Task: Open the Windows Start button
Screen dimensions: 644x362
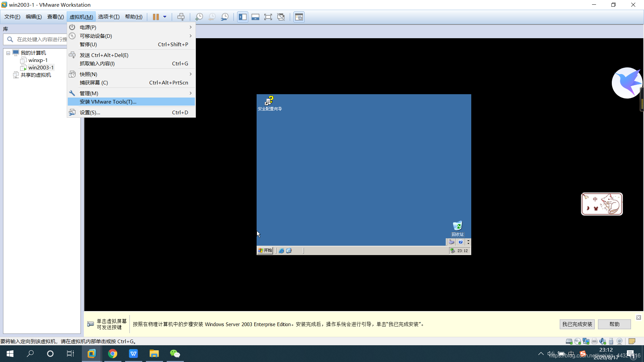Action: (10, 354)
